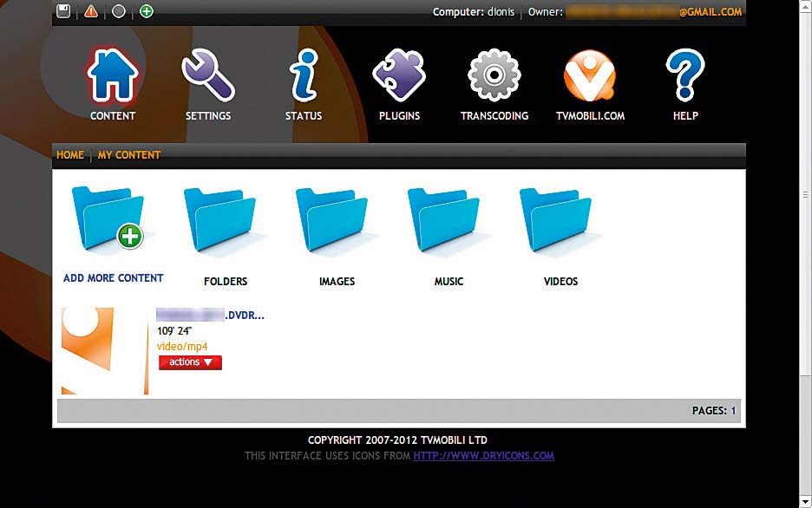Image resolution: width=812 pixels, height=508 pixels.
Task: Click the Add More Content link
Action: [114, 277]
